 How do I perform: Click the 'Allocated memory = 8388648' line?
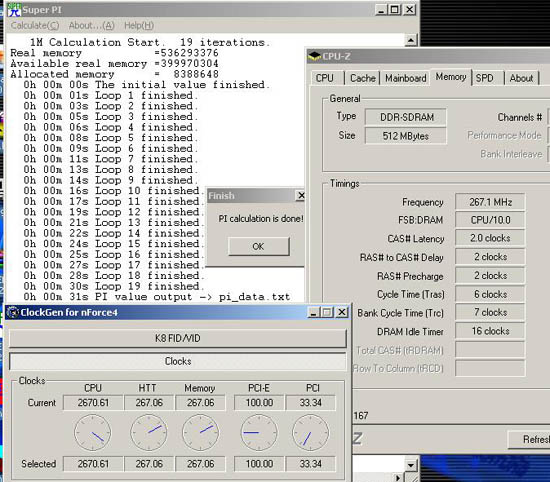tap(114, 74)
